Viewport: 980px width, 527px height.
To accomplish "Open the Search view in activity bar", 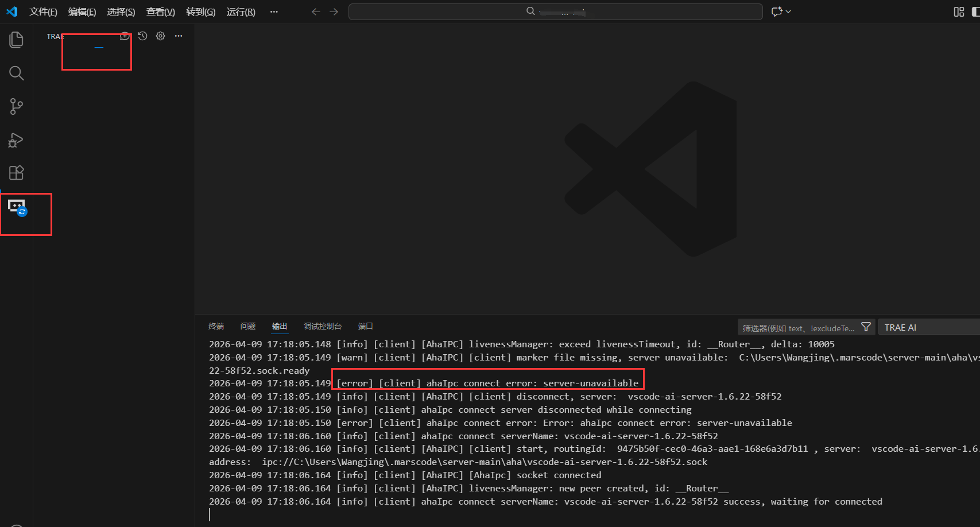I will click(16, 73).
